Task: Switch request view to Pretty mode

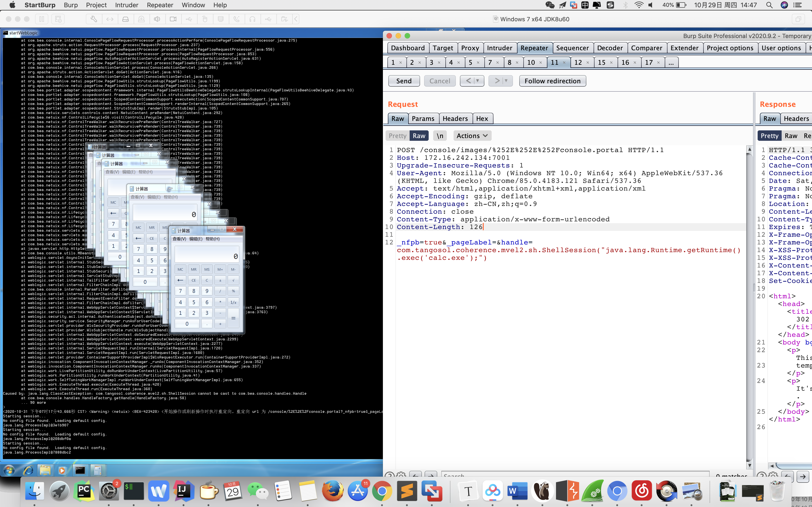Action: tap(397, 136)
